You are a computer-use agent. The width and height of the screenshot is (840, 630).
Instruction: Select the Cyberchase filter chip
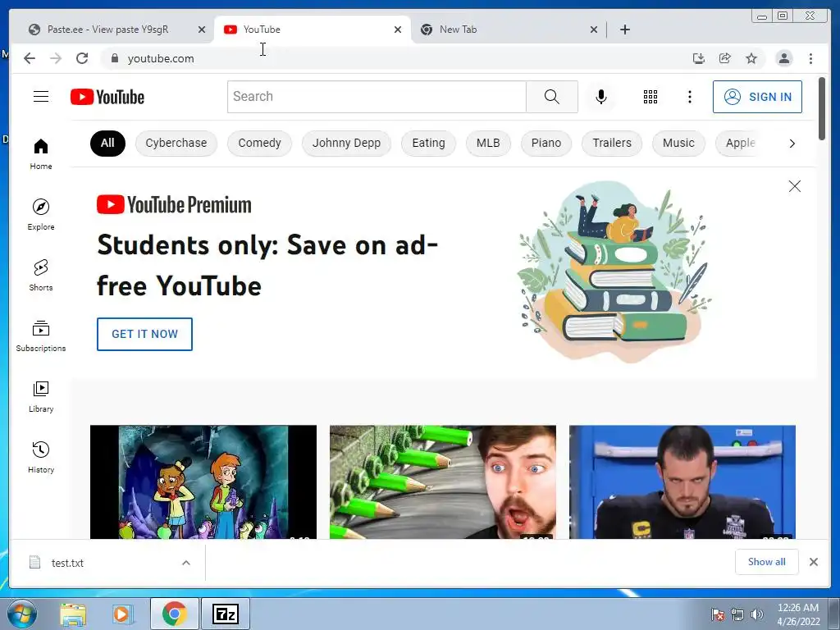pos(176,143)
